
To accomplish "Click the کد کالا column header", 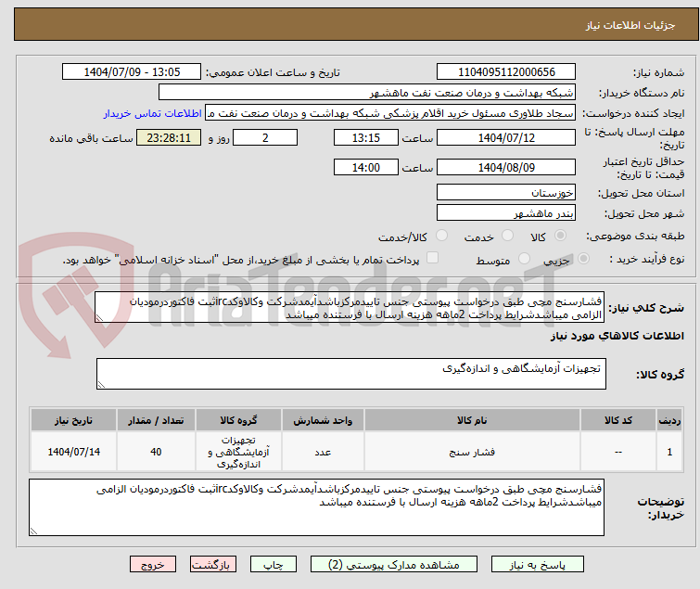I will pyautogui.click(x=618, y=420).
